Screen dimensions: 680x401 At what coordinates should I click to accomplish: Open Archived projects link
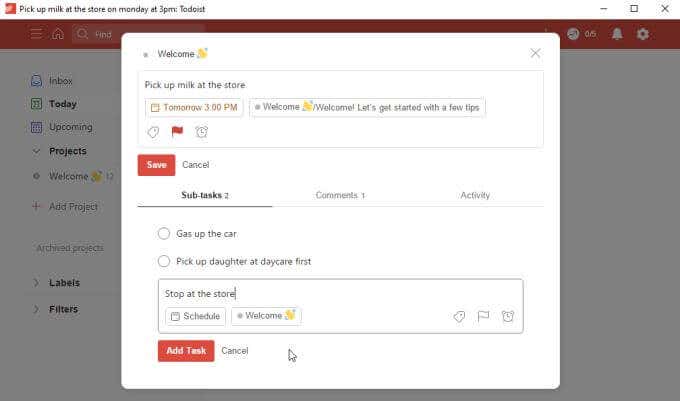pyautogui.click(x=70, y=248)
